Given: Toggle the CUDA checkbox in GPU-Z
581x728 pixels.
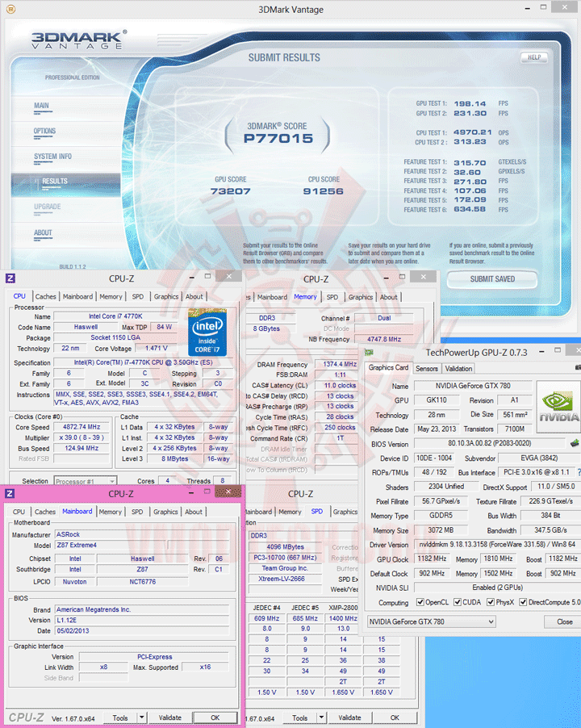Looking at the screenshot, I should (458, 602).
